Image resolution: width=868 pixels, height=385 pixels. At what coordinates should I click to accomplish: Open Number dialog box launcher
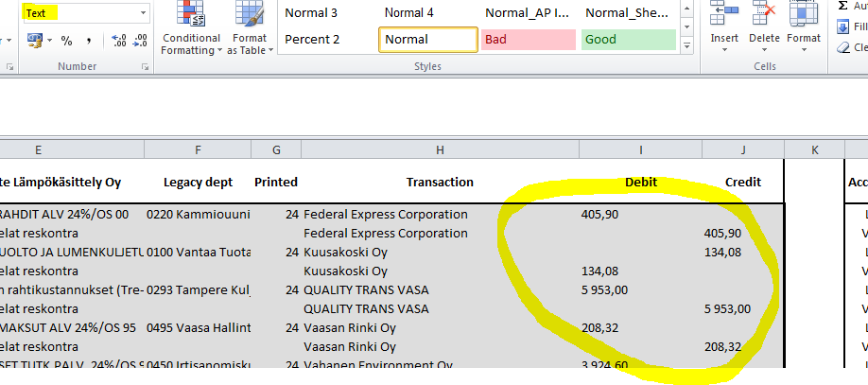coord(145,67)
